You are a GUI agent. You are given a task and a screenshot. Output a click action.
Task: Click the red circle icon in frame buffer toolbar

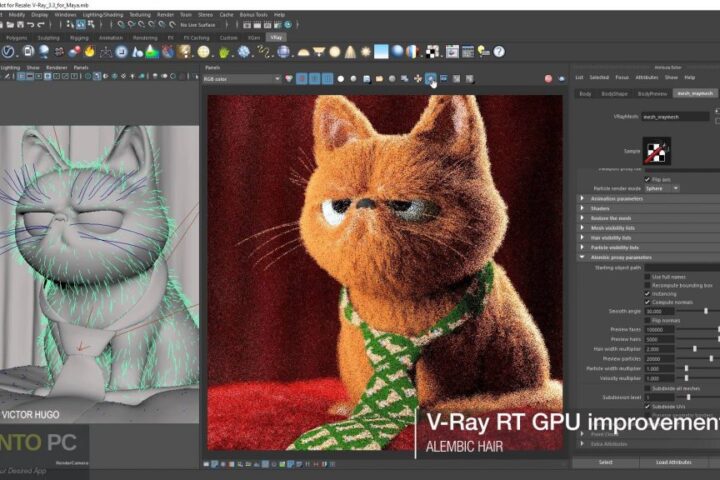click(x=548, y=79)
